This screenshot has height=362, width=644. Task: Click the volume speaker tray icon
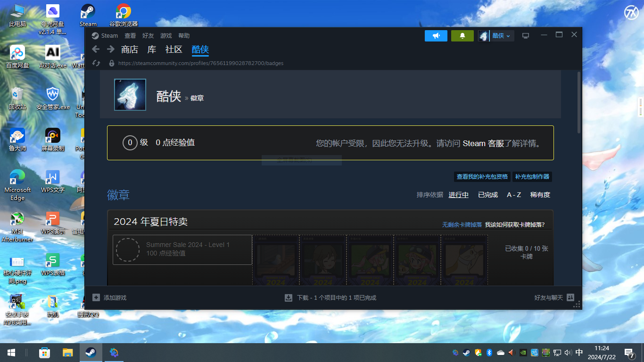568,353
